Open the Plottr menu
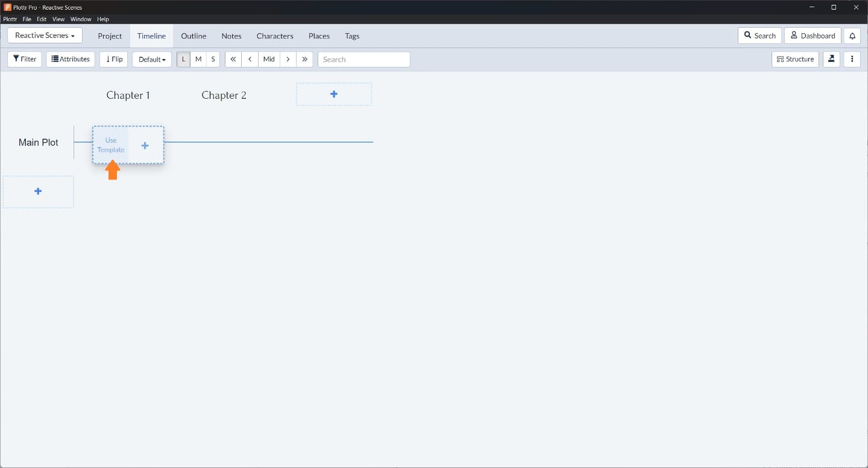The image size is (868, 468). click(10, 19)
